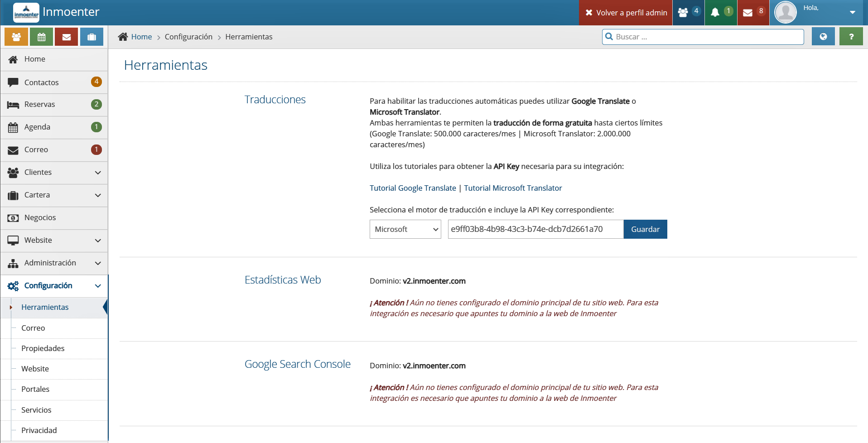868x443 pixels.
Task: Click the globe button next to search
Action: click(823, 37)
